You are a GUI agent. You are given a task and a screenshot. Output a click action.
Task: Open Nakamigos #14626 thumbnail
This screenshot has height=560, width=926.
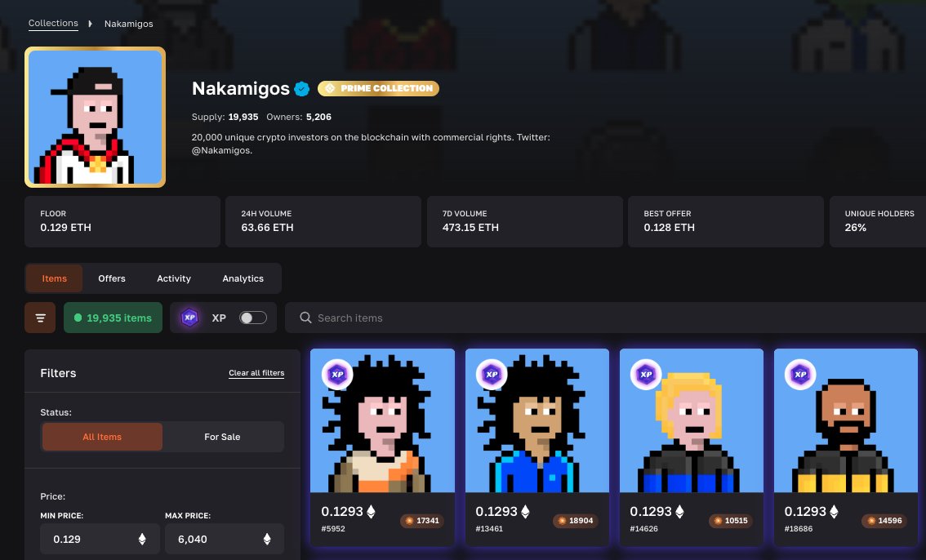click(x=692, y=420)
